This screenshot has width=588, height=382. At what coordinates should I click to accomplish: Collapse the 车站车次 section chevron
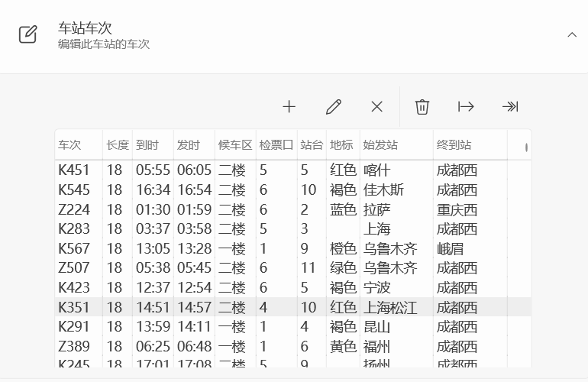click(571, 34)
